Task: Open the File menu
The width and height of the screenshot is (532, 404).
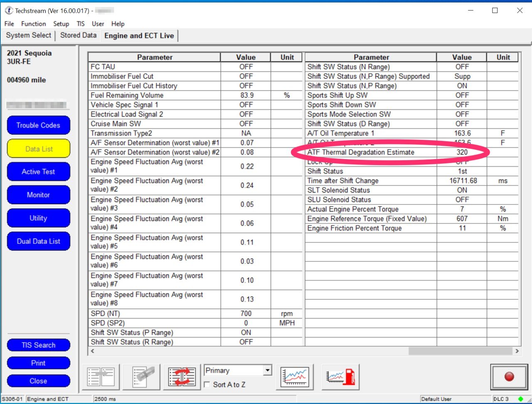Action: click(9, 24)
